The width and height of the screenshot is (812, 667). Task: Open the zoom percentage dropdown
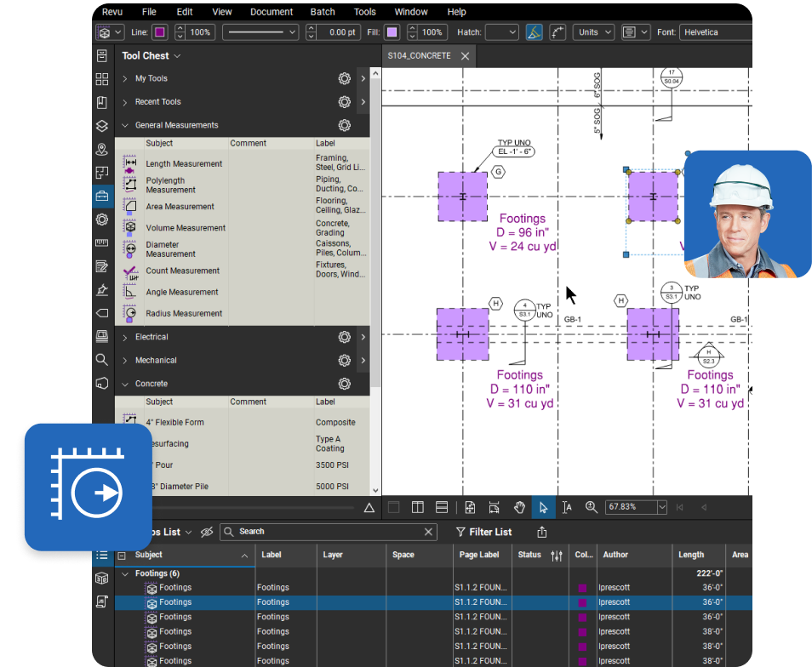pyautogui.click(x=661, y=508)
